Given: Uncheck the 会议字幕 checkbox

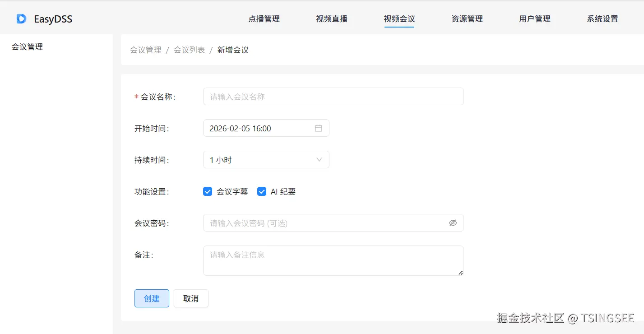Looking at the screenshot, I should tap(208, 191).
